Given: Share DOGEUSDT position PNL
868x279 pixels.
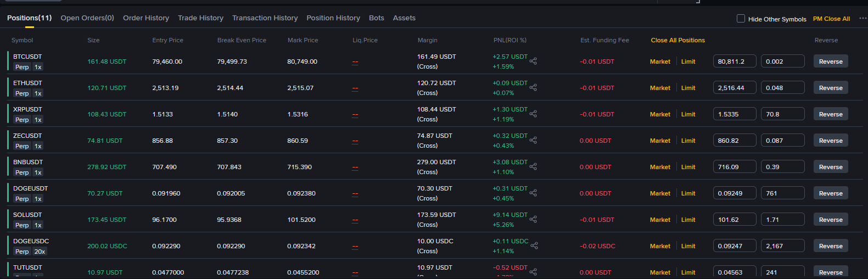Looking at the screenshot, I should pos(533,193).
